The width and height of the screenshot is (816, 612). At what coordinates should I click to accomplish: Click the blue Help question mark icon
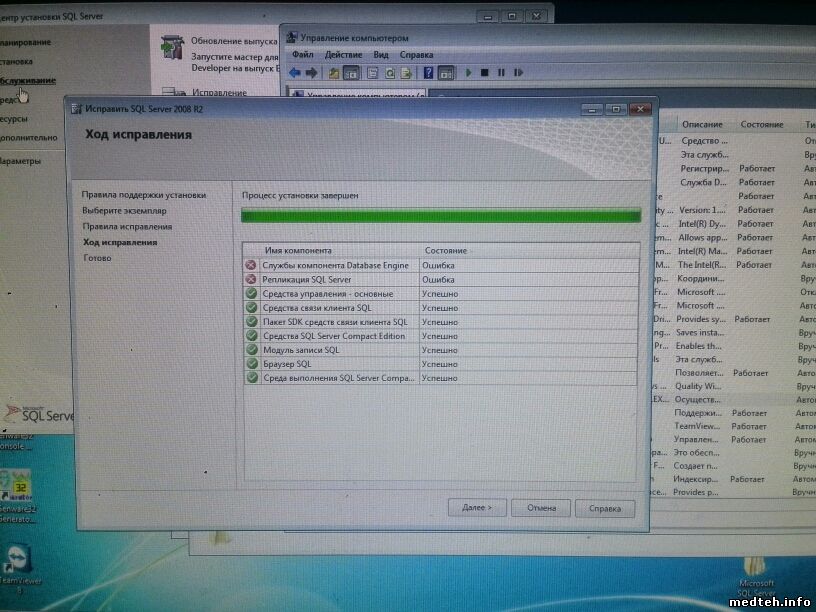click(428, 73)
